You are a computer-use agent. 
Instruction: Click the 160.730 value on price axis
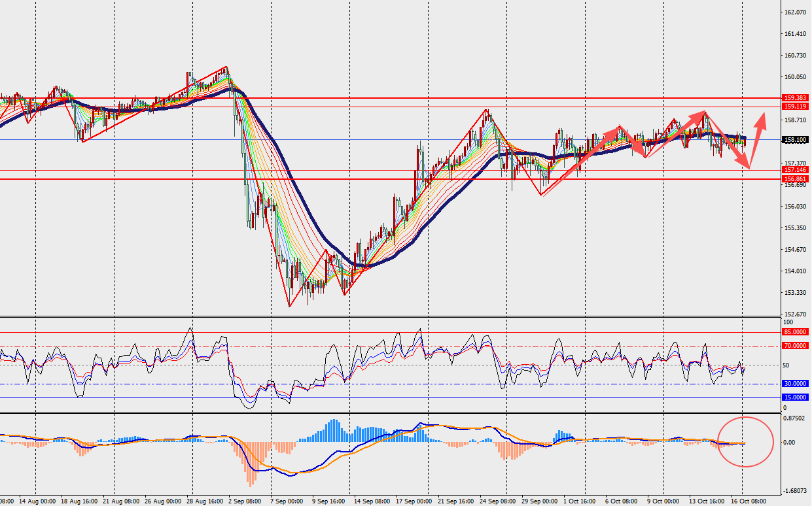796,56
